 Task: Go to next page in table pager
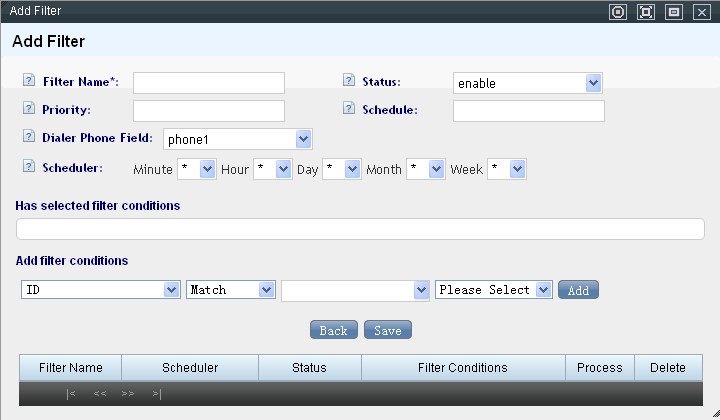128,394
